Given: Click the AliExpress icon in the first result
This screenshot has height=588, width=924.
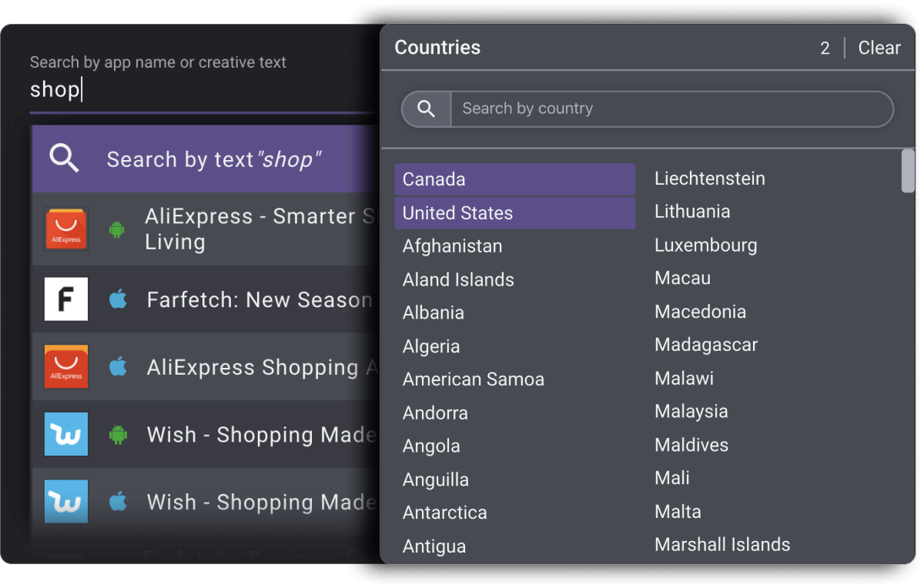Looking at the screenshot, I should pos(66,229).
